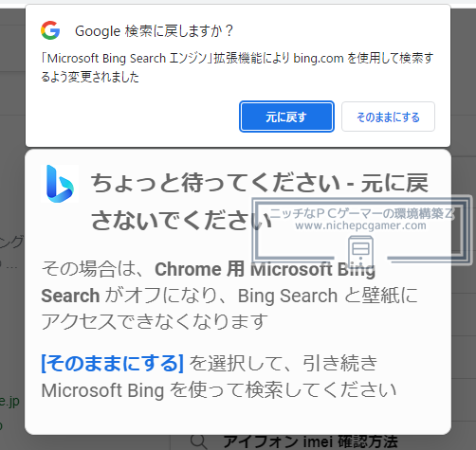Click the るよう変更されました description line
Screen dimensions: 476x450
click(x=90, y=77)
